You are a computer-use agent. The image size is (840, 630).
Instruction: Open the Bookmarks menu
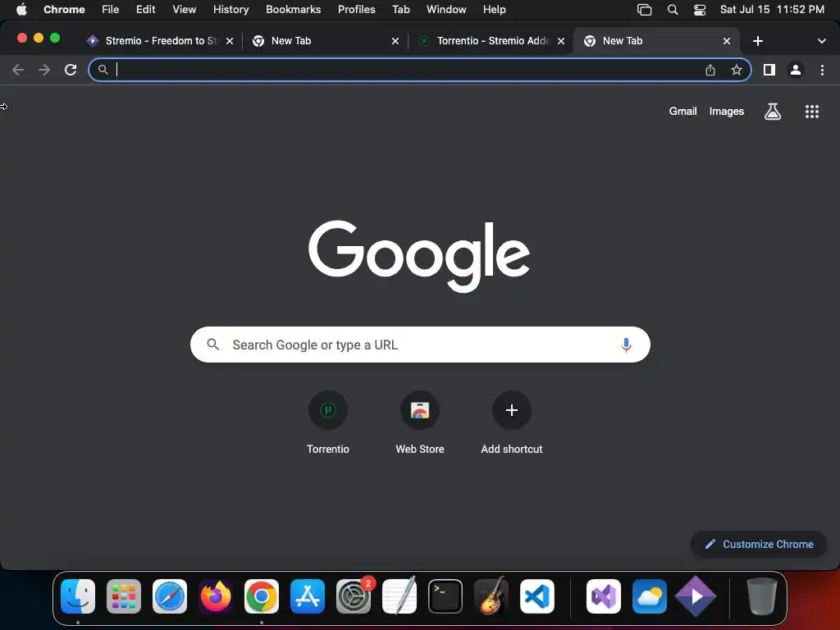tap(293, 9)
